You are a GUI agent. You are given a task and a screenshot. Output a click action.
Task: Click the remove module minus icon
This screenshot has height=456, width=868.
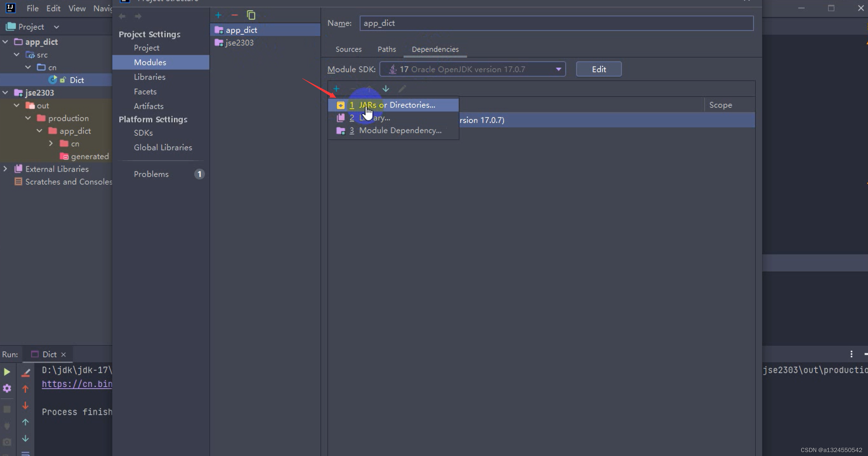(234, 15)
